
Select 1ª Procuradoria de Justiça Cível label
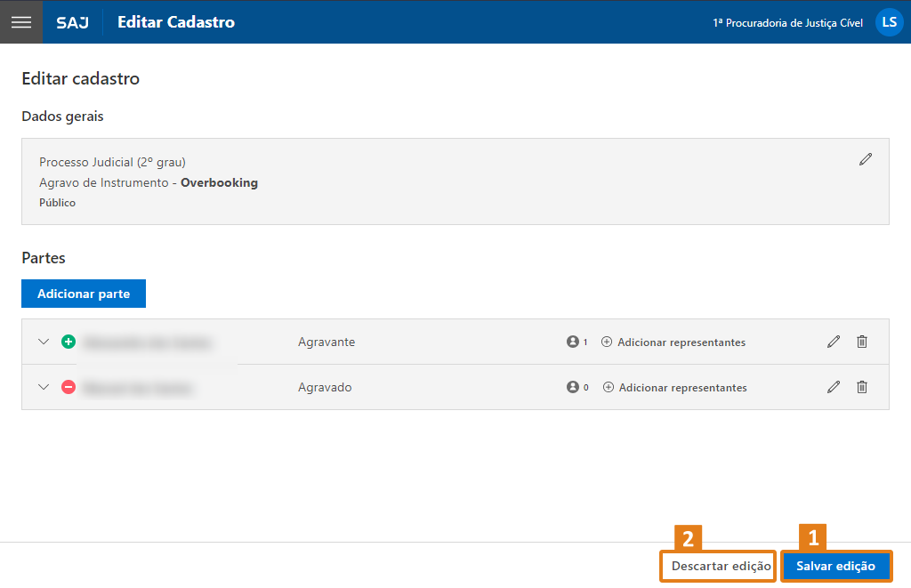click(787, 23)
